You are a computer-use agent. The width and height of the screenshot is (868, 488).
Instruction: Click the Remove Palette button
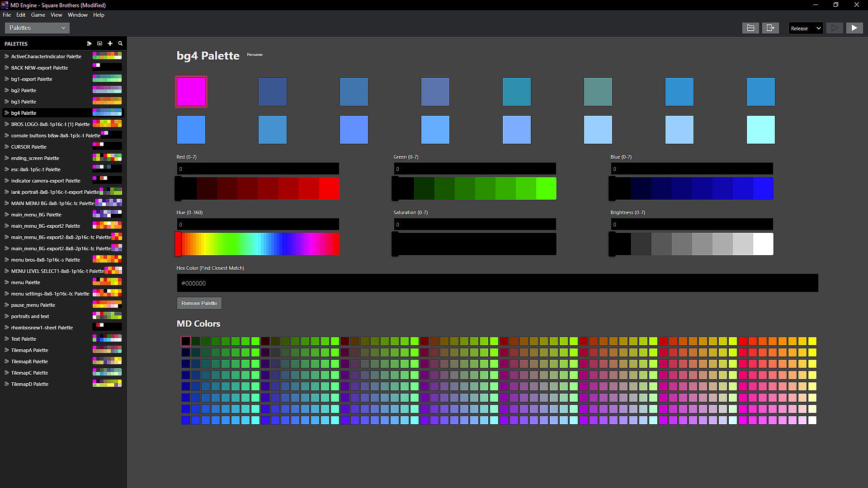pos(199,303)
